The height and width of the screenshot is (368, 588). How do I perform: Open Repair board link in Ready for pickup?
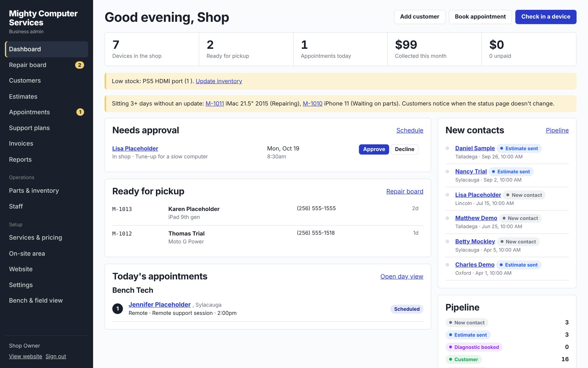tap(405, 191)
